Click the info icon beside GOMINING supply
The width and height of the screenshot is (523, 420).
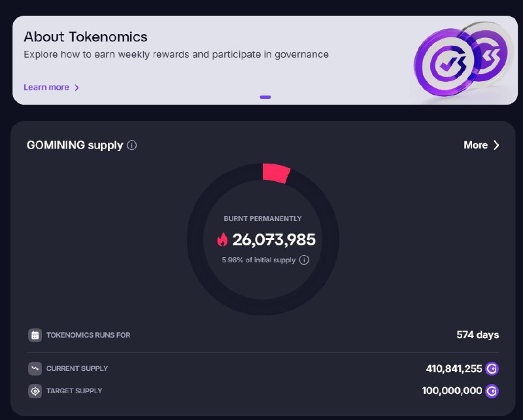[x=132, y=145]
